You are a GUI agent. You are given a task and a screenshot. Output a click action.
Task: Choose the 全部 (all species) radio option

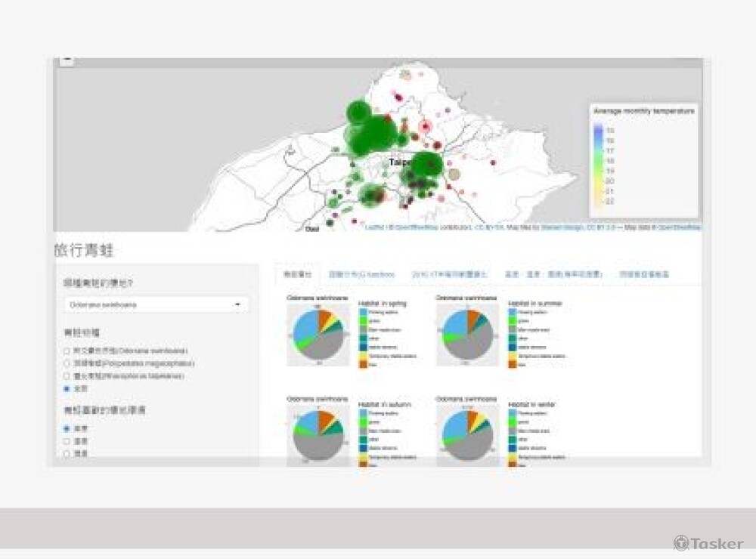tap(67, 388)
